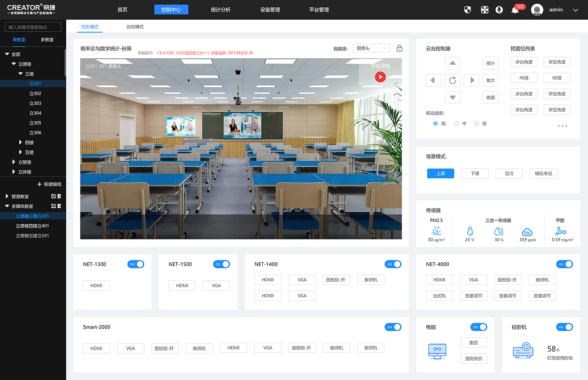Expand the 立智楼 tree node
This screenshot has width=588, height=380.
pyautogui.click(x=14, y=162)
